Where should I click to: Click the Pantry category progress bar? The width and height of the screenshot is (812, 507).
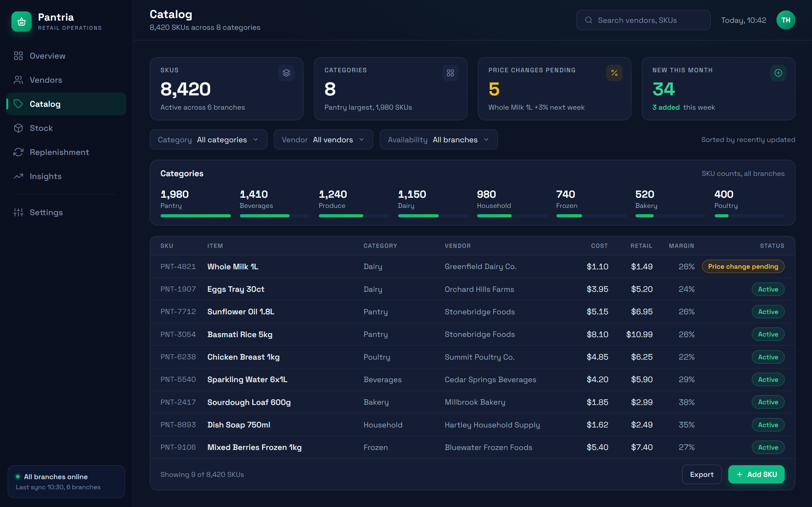coord(196,216)
